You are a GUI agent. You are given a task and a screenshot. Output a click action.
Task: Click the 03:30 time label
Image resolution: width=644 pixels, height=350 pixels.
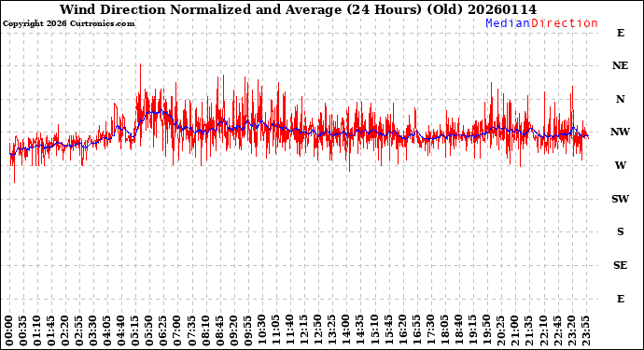point(93,330)
